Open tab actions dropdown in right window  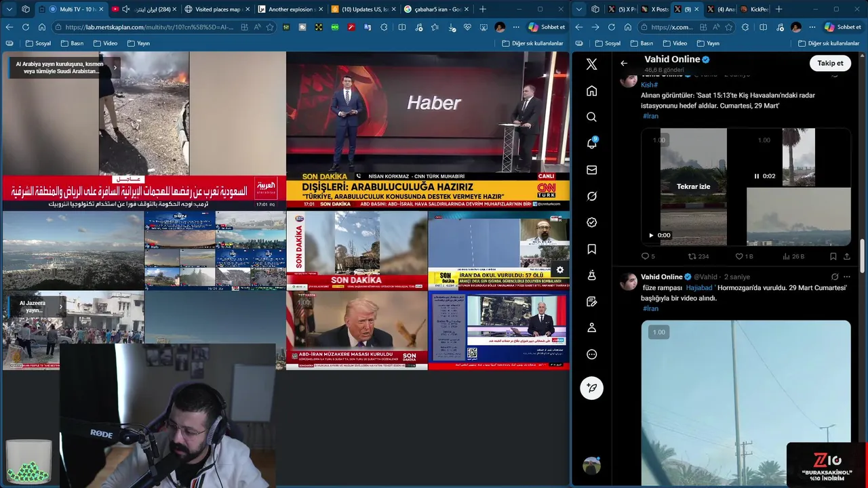[x=578, y=9]
